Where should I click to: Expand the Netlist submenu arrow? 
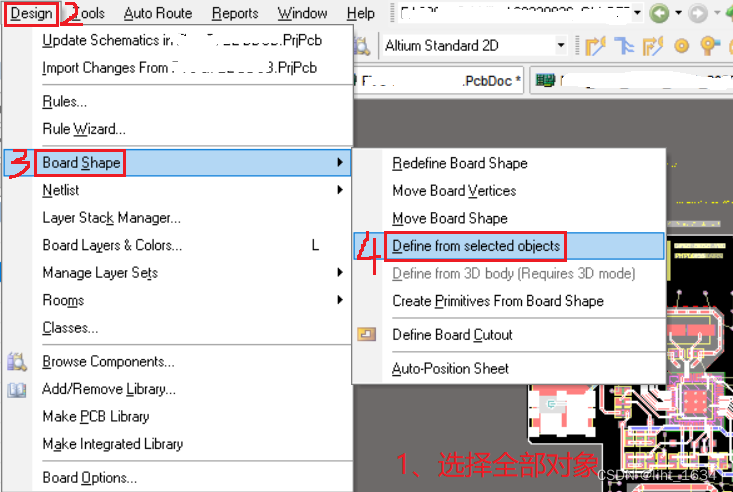pyautogui.click(x=340, y=190)
